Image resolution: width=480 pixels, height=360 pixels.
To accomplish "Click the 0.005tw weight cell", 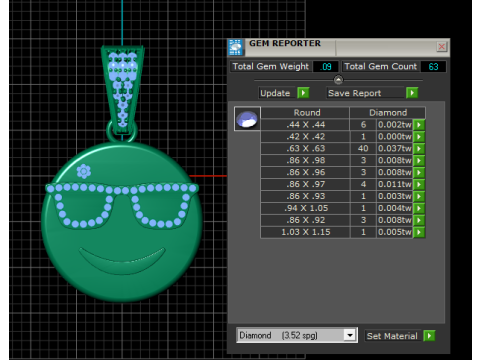I will [395, 232].
